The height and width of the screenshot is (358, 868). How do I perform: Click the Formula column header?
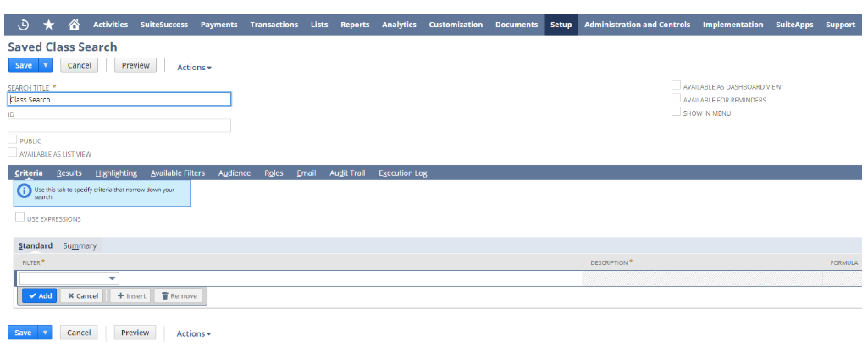843,263
